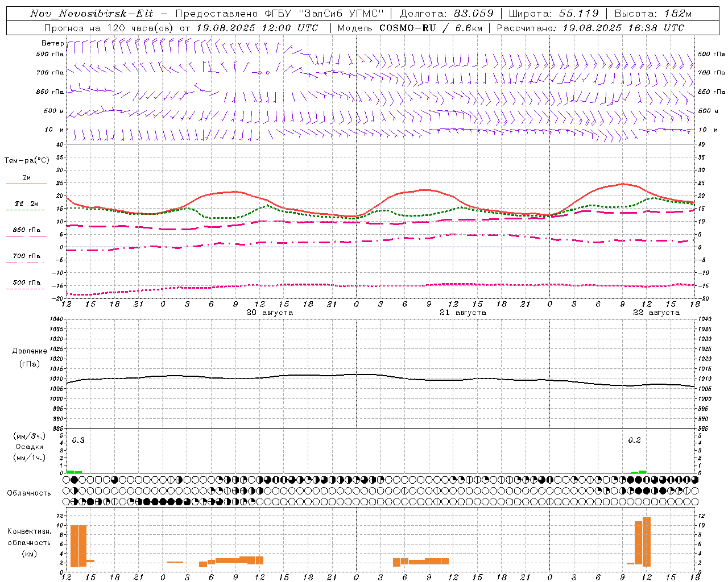Select the 500 гПа legend in the temperature panel

27,282
